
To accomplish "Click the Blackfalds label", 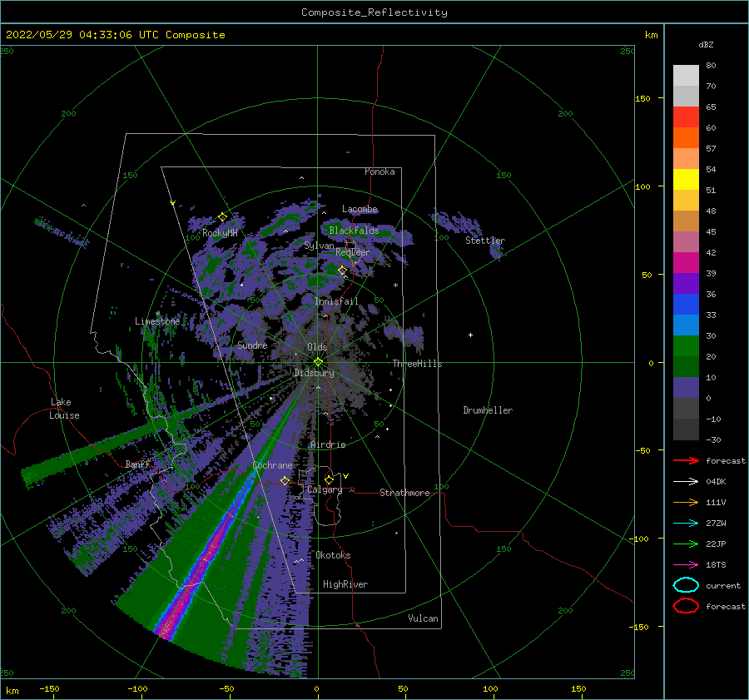I will pos(354,231).
